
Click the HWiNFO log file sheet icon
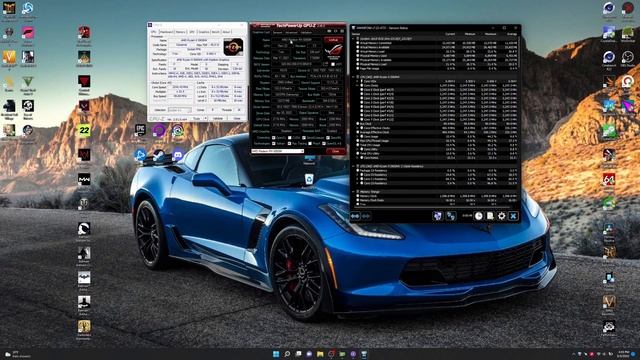pyautogui.click(x=490, y=216)
